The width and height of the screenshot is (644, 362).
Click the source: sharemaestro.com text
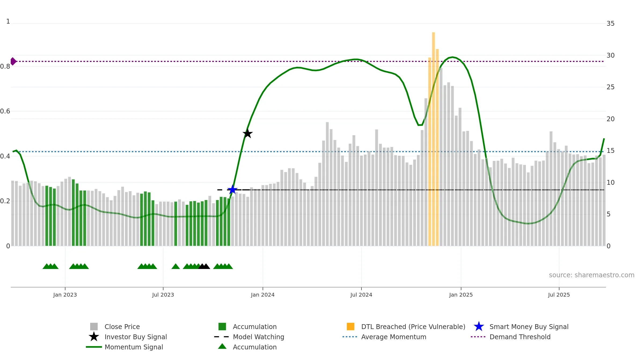(x=592, y=275)
